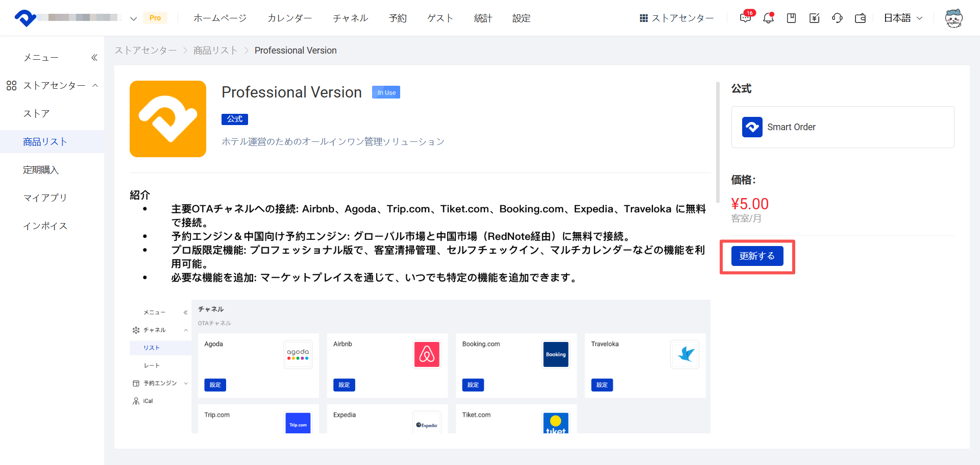
Task: Follow the ストアセンター breadcrumb link
Action: [145, 51]
